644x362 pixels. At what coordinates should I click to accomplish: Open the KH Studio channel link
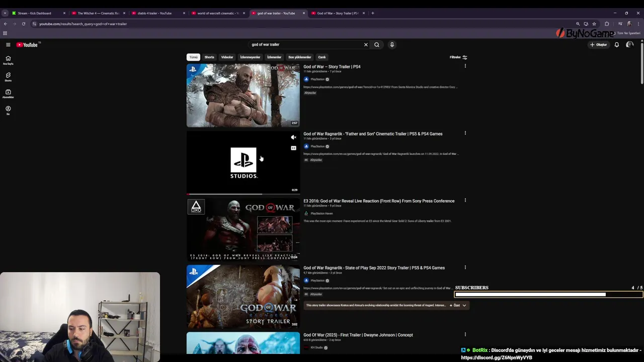(316, 347)
